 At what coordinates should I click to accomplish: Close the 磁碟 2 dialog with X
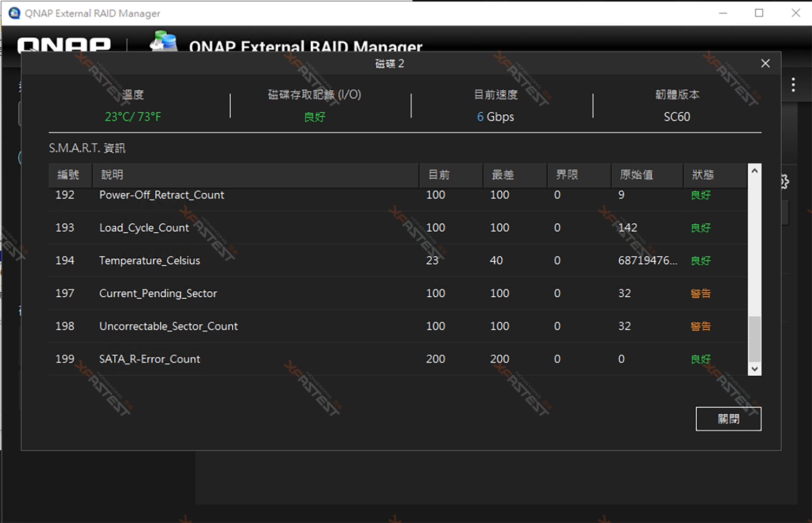(x=765, y=63)
